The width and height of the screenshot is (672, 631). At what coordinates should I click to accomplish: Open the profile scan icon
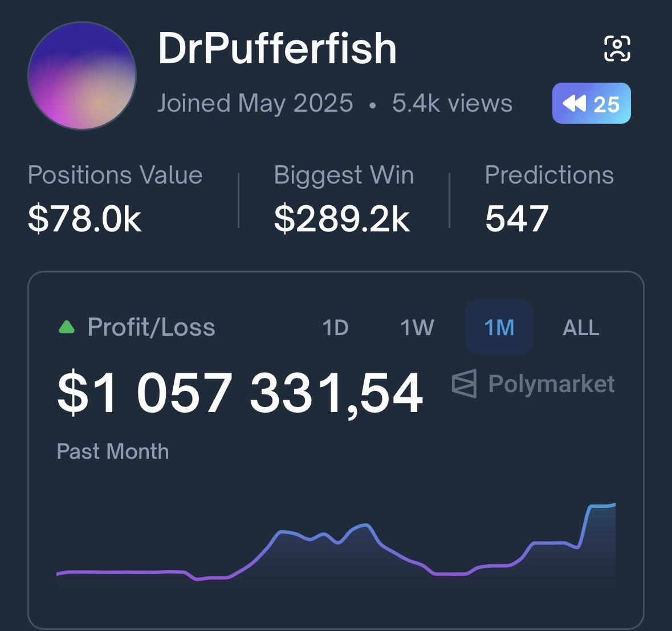pos(617,48)
